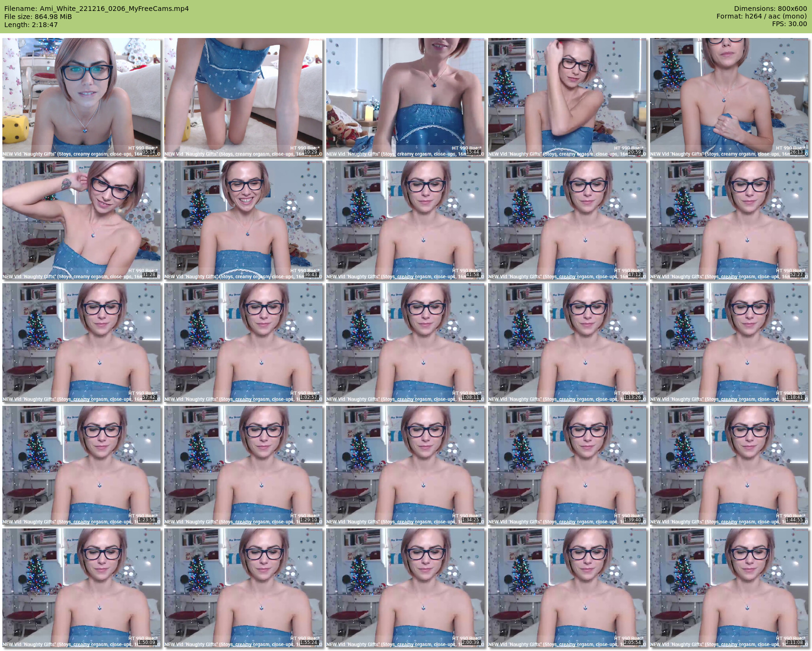
Task: Click the Length 2:18:47 text
Action: pyautogui.click(x=31, y=25)
